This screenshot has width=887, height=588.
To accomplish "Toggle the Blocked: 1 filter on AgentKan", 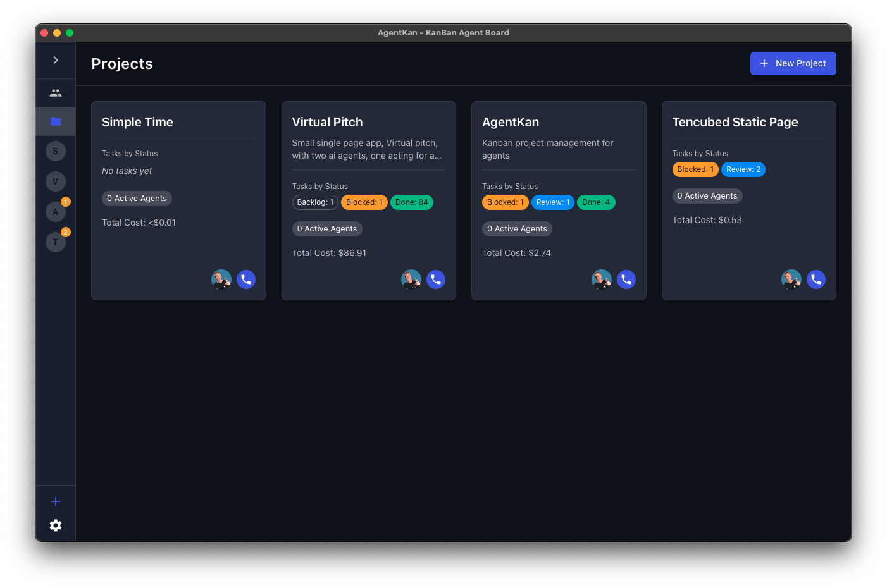I will coord(505,202).
